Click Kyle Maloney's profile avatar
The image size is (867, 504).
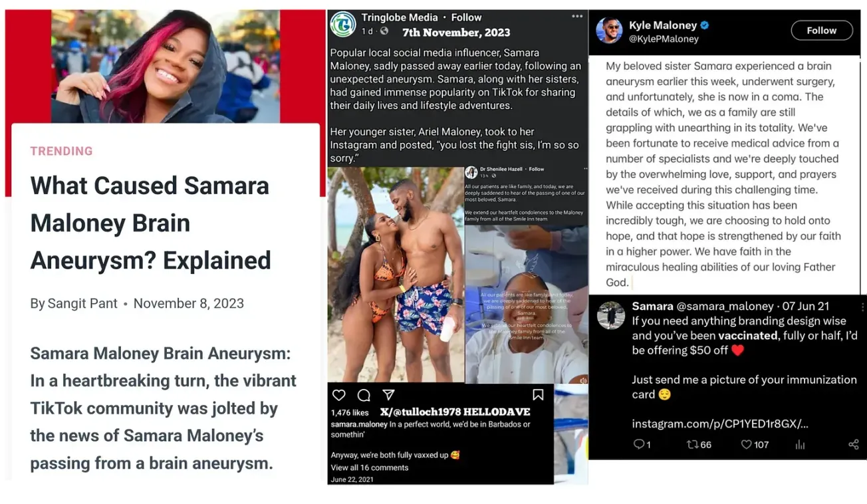coord(610,31)
